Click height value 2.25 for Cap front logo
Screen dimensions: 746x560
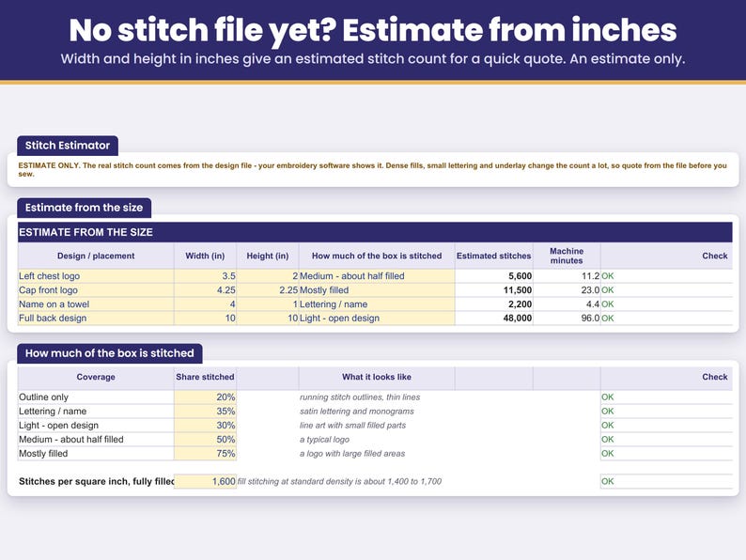pyautogui.click(x=268, y=290)
